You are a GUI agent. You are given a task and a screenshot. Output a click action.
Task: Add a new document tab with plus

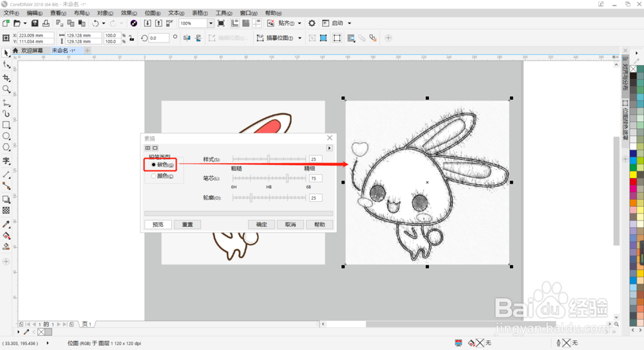click(x=87, y=50)
